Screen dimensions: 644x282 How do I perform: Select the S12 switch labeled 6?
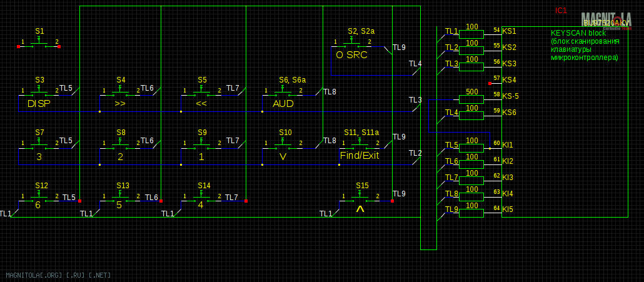point(39,199)
